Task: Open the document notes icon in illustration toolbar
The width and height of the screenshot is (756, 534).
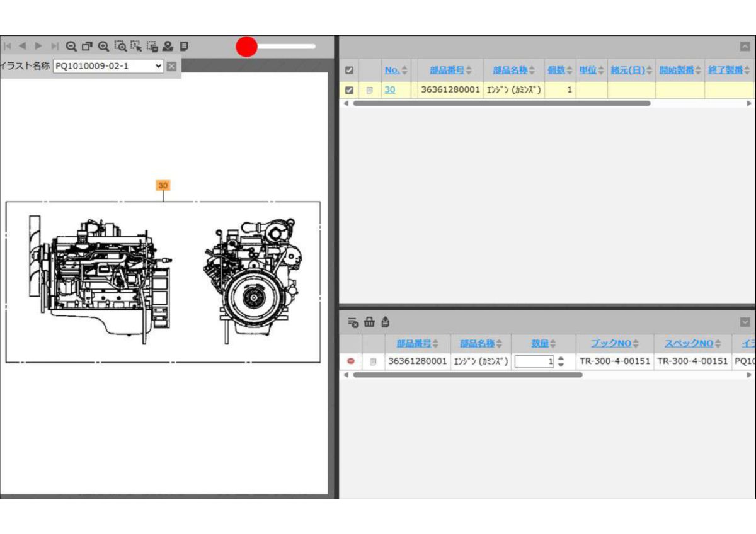Action: 184,46
